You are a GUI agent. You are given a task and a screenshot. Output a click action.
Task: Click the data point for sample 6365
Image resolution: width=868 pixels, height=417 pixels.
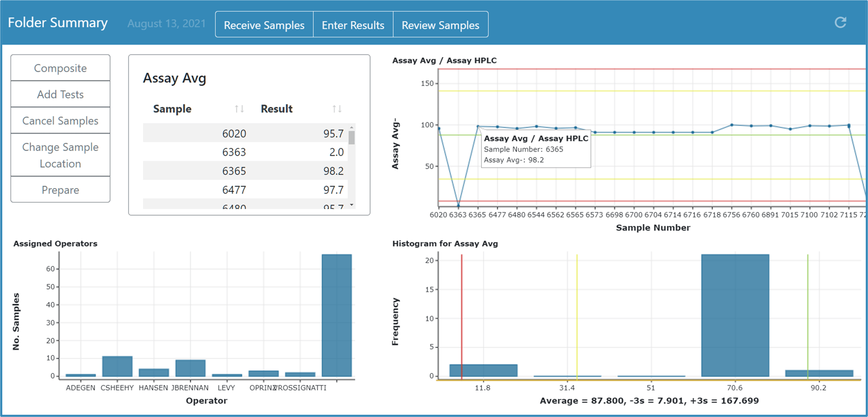pyautogui.click(x=478, y=125)
